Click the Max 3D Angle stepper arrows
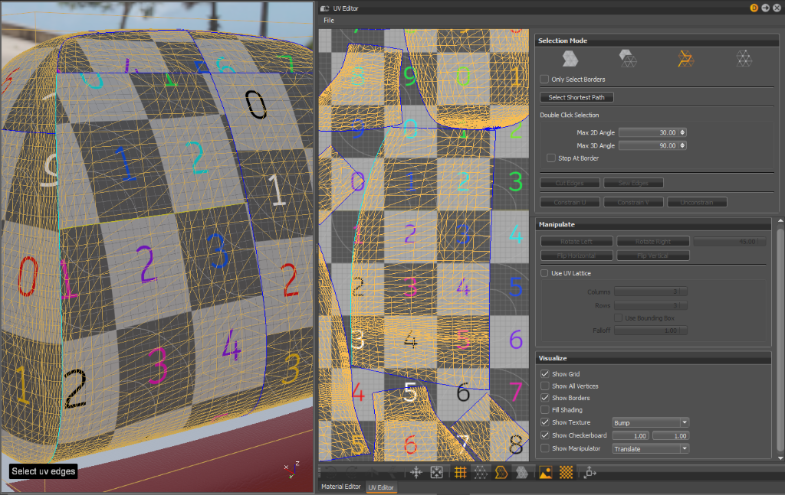 683,146
